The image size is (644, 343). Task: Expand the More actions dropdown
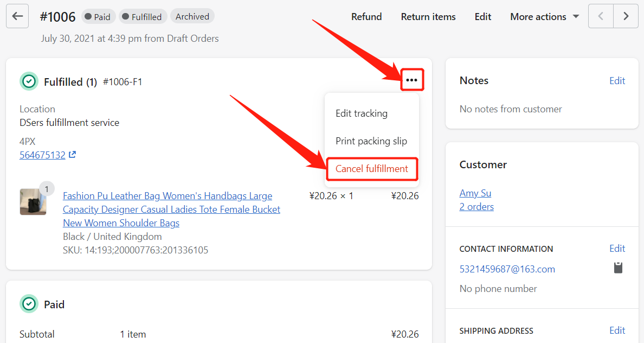(545, 16)
